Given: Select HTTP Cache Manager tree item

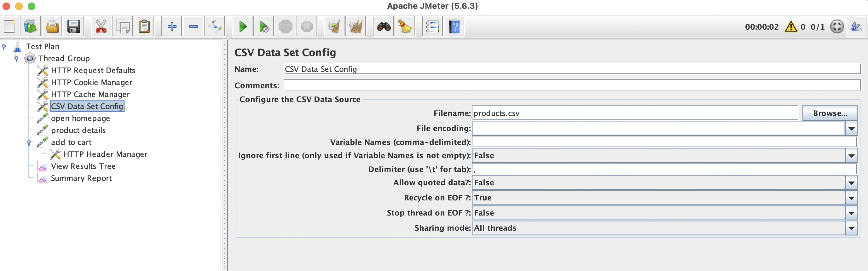Looking at the screenshot, I should coord(90,95).
